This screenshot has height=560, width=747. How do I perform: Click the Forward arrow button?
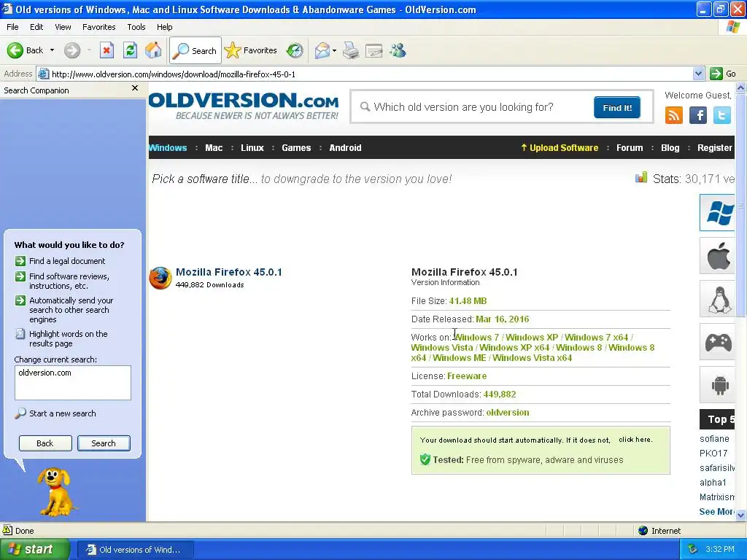pos(72,50)
